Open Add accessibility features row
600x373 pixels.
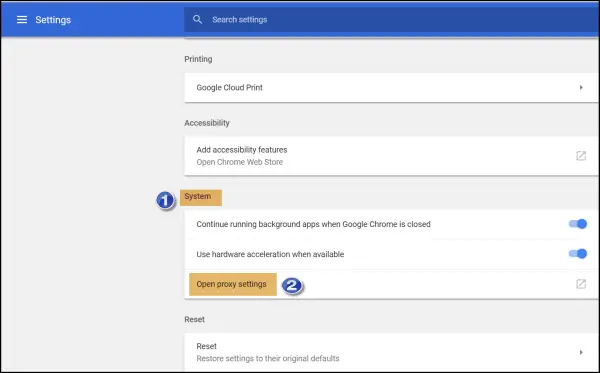coord(391,156)
